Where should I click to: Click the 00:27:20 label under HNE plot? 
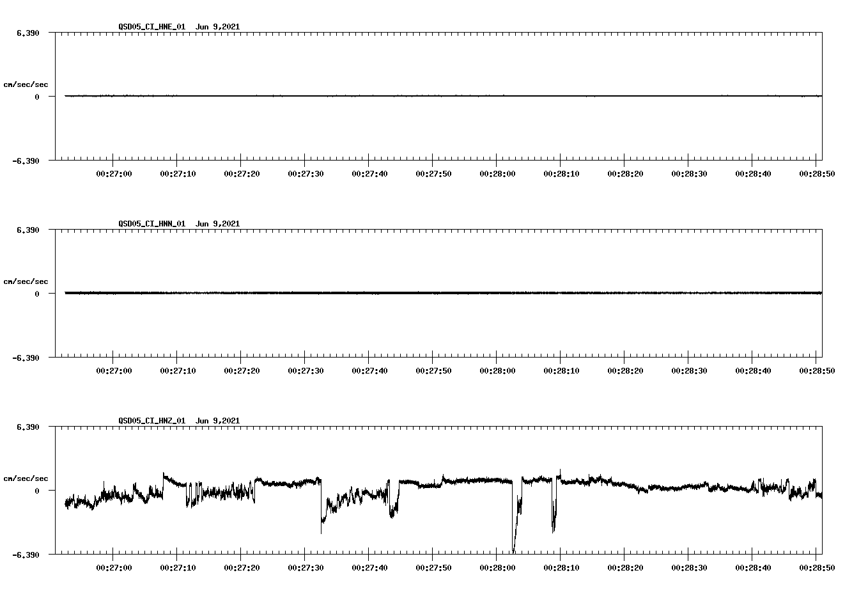point(242,173)
